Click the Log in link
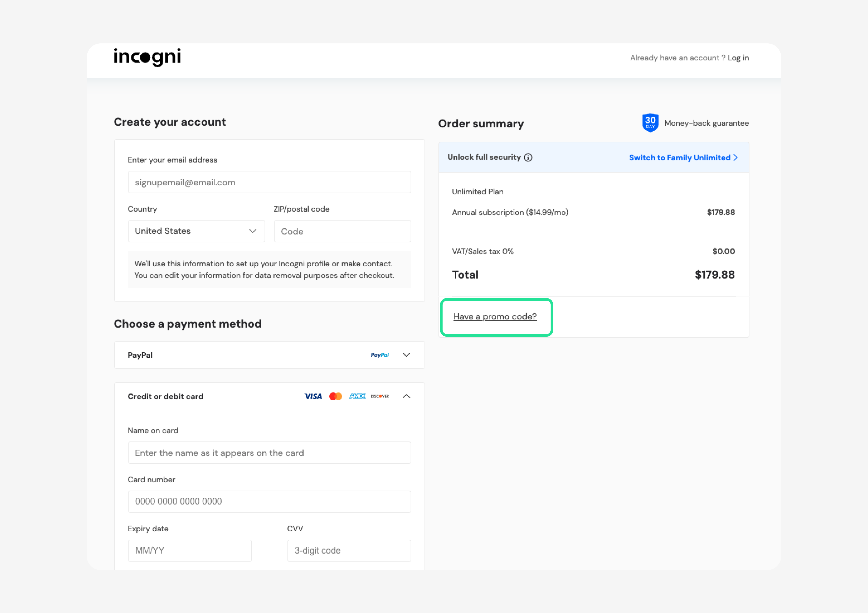The image size is (868, 613). 738,58
